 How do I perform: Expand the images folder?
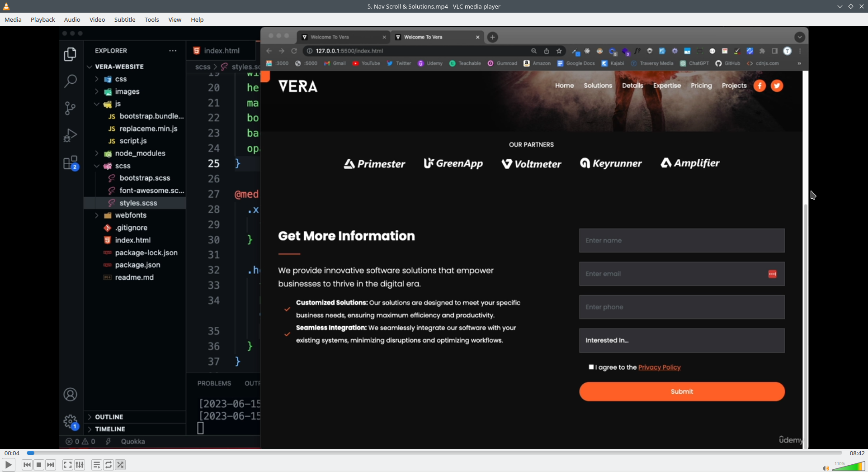(97, 91)
